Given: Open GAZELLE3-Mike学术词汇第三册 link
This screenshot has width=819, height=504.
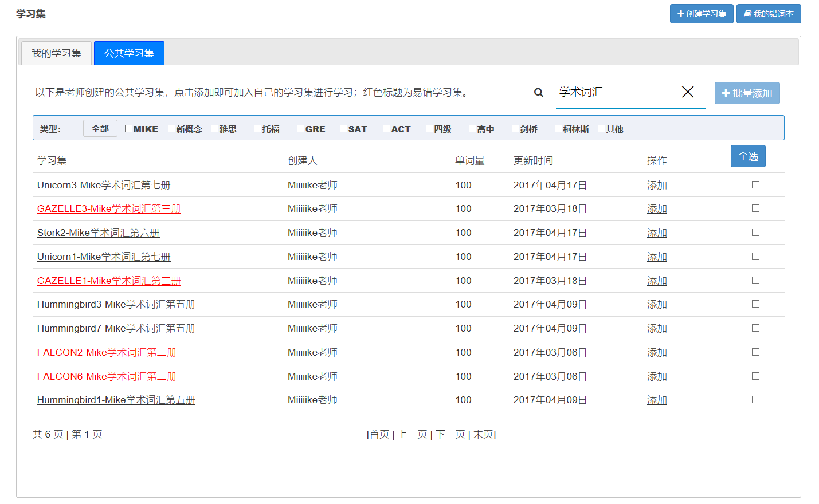Looking at the screenshot, I should pos(109,209).
